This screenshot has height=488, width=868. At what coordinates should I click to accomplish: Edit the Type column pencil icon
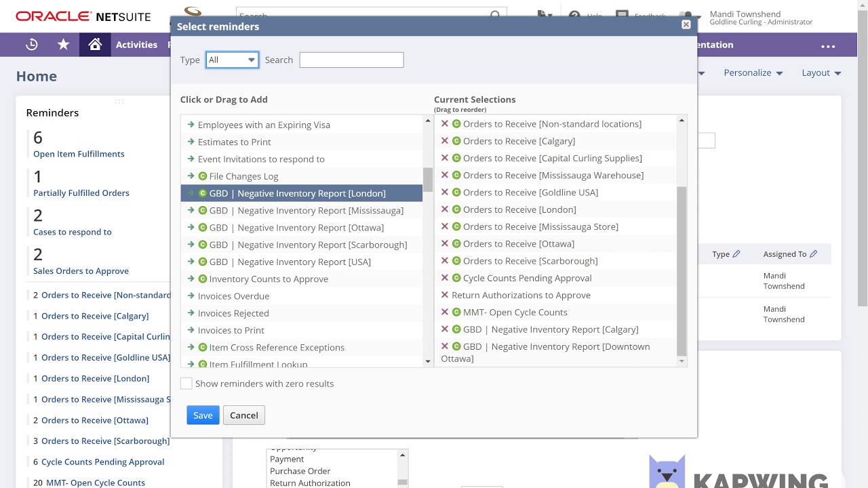(736, 254)
